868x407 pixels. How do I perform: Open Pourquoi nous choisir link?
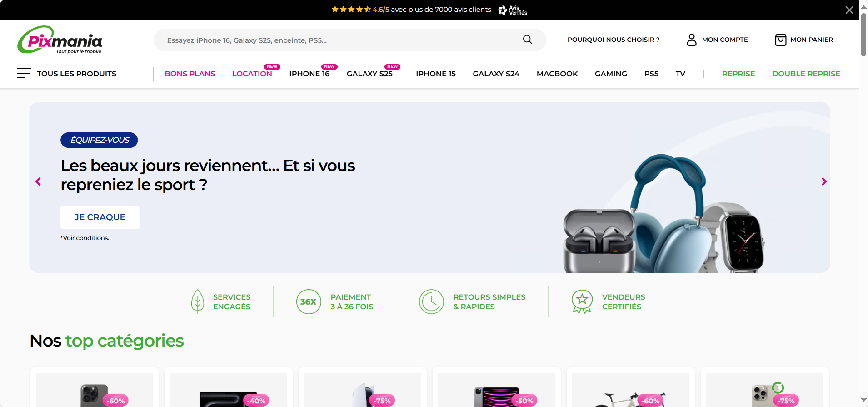click(614, 40)
